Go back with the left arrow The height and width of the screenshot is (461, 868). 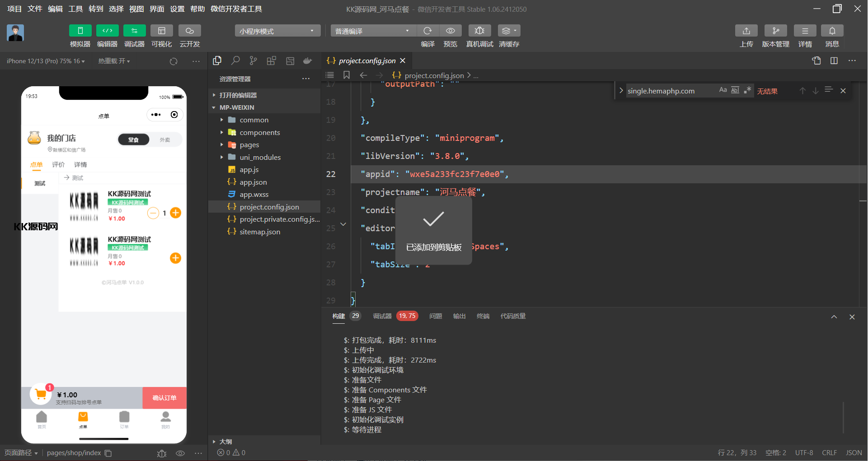(x=363, y=75)
